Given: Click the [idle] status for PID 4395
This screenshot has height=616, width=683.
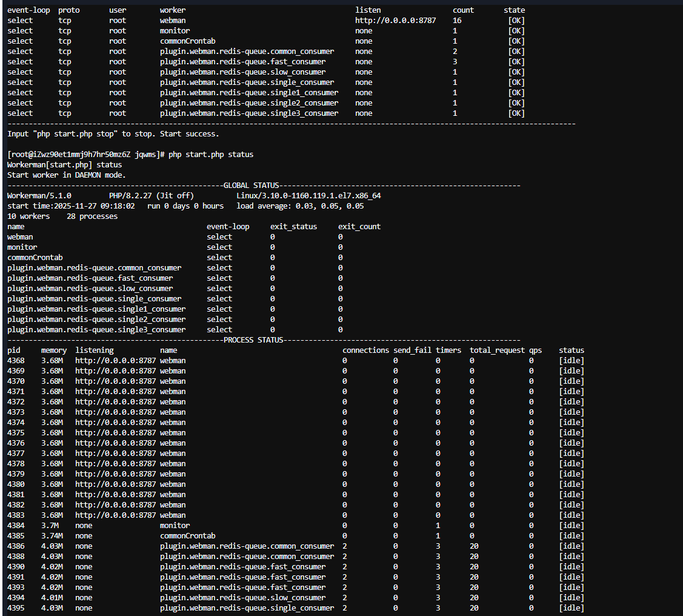Looking at the screenshot, I should point(571,608).
